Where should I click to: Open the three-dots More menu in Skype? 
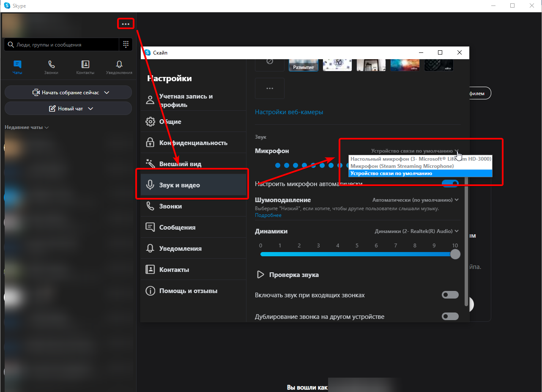pyautogui.click(x=126, y=24)
